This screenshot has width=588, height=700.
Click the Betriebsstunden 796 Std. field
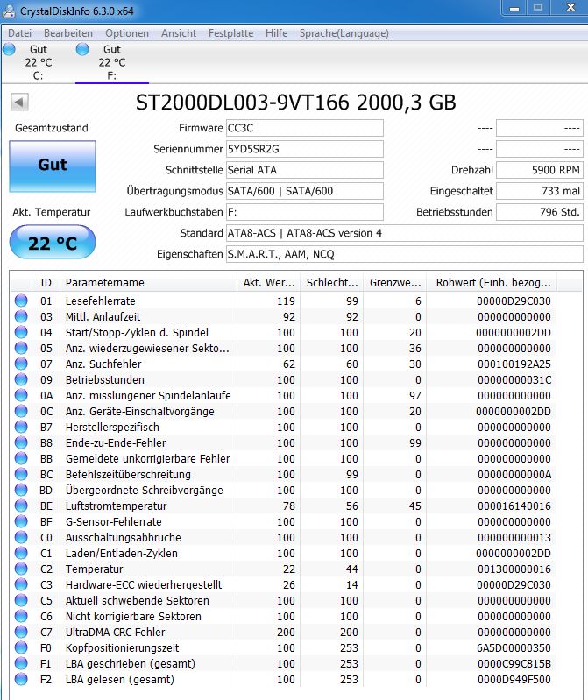(x=540, y=212)
